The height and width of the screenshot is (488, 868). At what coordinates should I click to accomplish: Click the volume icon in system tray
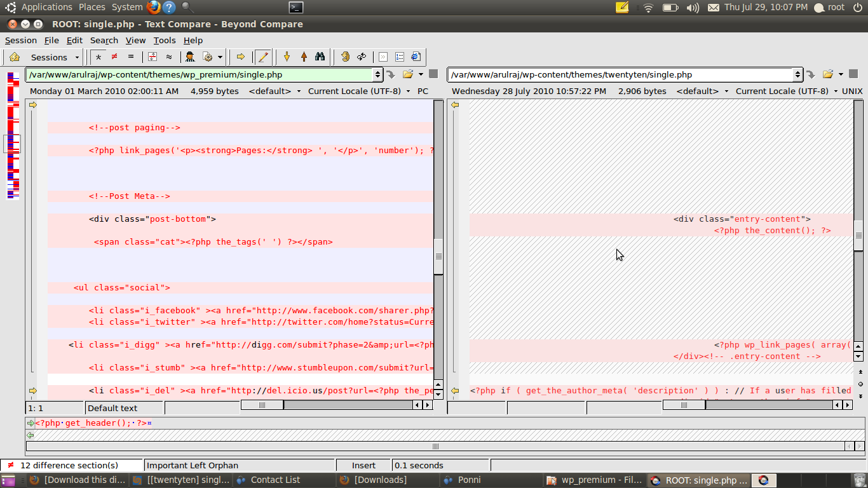tap(693, 8)
